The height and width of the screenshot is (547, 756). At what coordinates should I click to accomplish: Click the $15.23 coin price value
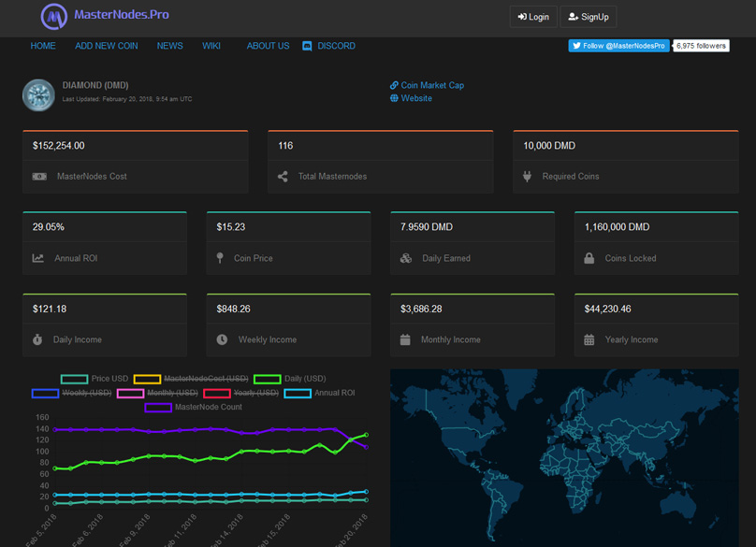(x=230, y=227)
